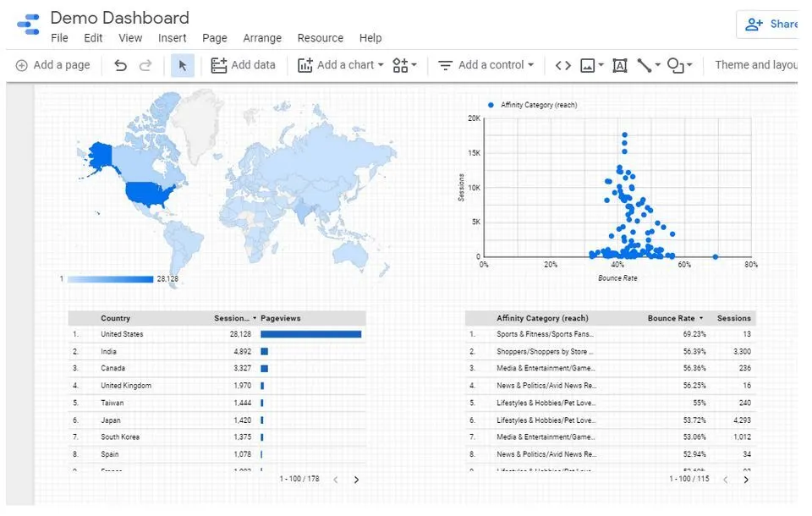The height and width of the screenshot is (516, 812).
Task: Select the Taiwan table row
Action: point(217,403)
